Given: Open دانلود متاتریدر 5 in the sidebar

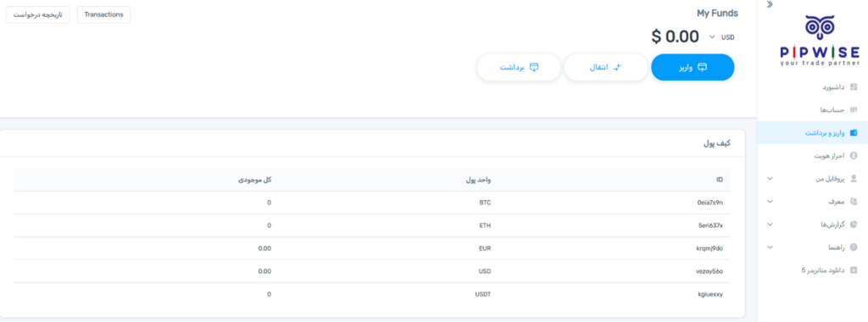Looking at the screenshot, I should coord(812,270).
